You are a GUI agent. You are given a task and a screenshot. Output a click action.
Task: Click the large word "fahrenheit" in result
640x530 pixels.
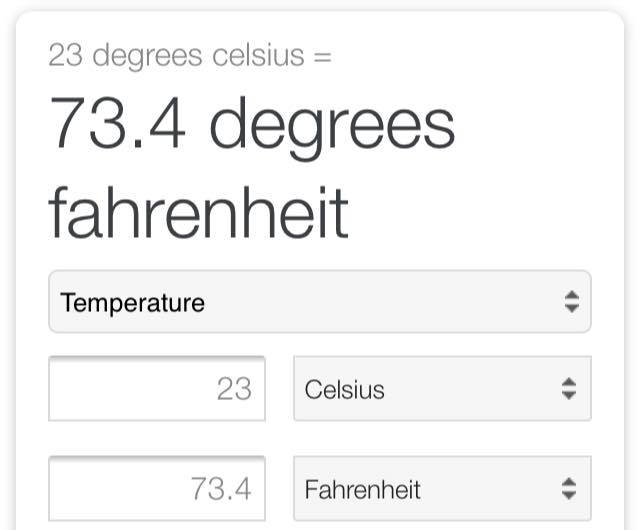198,212
